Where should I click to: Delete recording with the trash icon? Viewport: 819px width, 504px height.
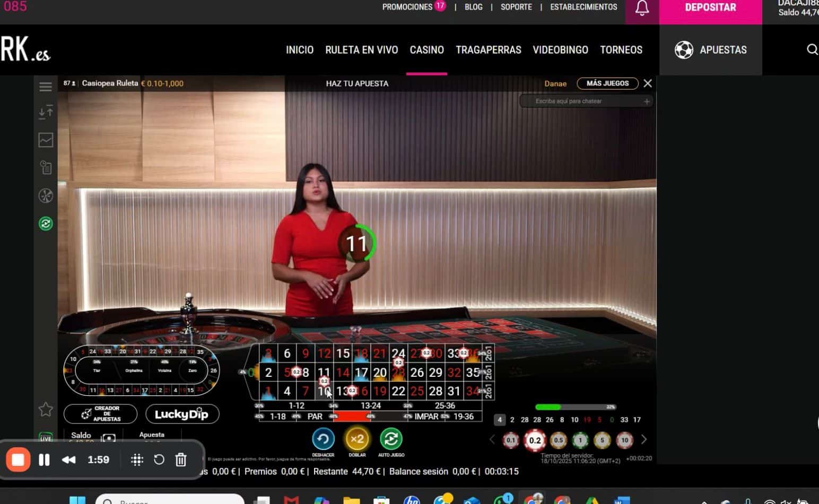coord(181,459)
